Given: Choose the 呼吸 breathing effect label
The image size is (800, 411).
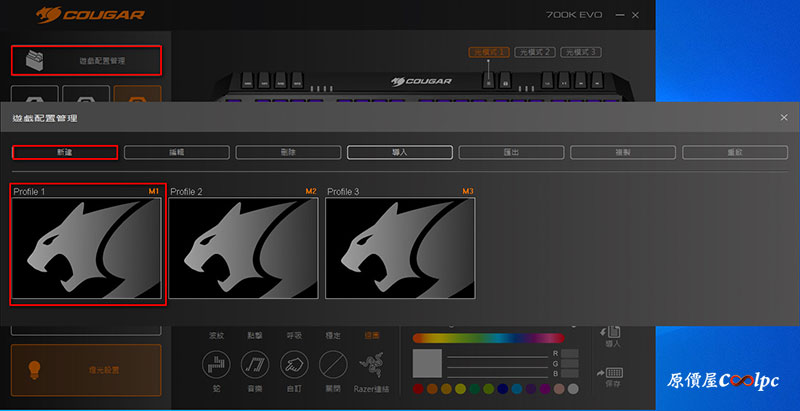Looking at the screenshot, I should tap(294, 336).
